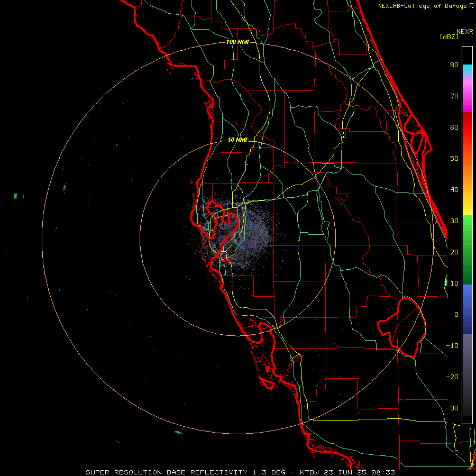Screen dimensions: 476x476
Task: Click the 80 value on the dBZ scale
Action: click(454, 65)
